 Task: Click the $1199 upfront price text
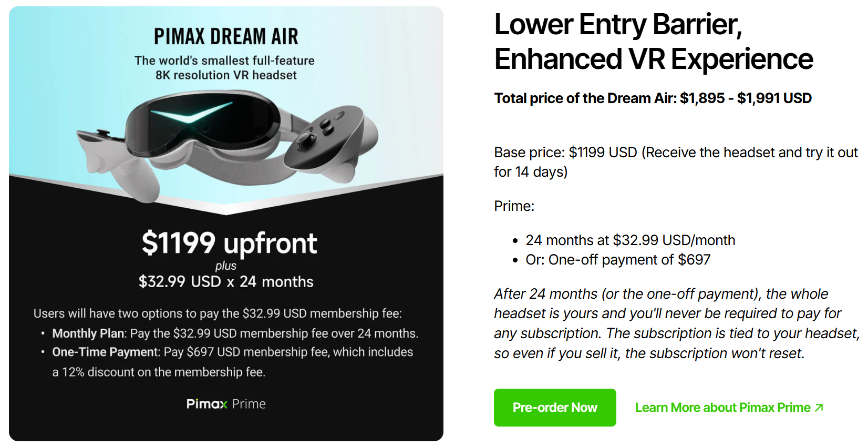(229, 244)
